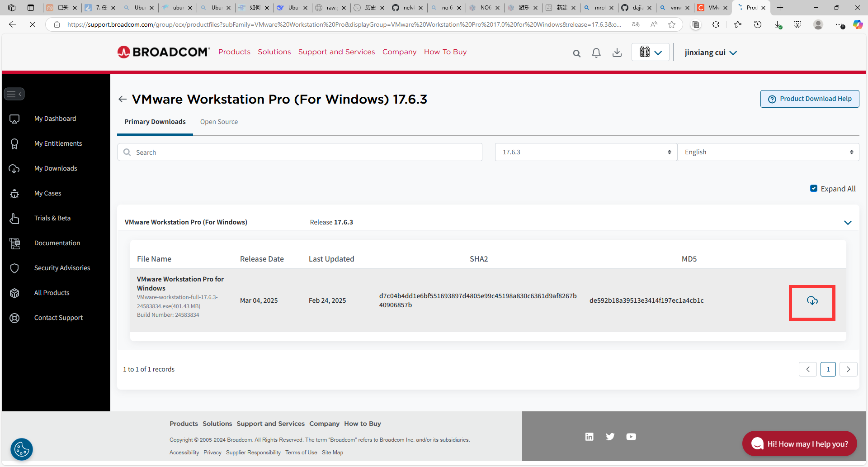Open Broadcom's YouTube channel icon
Screen dimensions: 868x467
coord(631,437)
